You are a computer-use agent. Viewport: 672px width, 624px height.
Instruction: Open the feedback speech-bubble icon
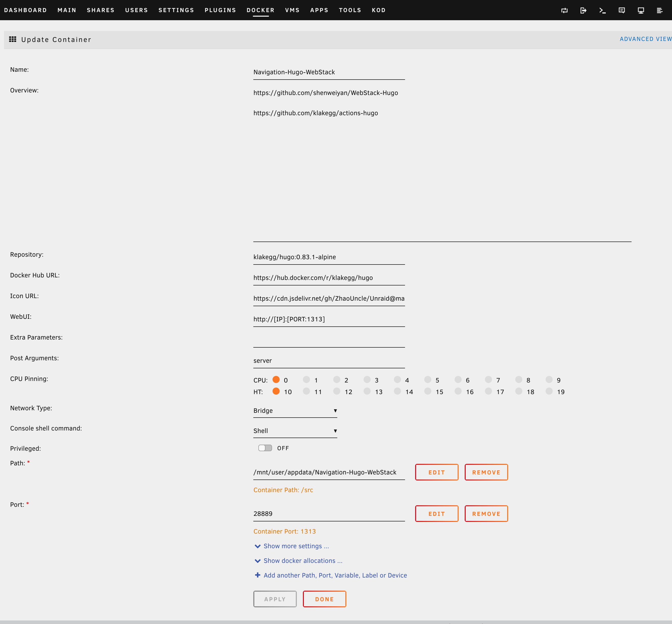pos(622,10)
